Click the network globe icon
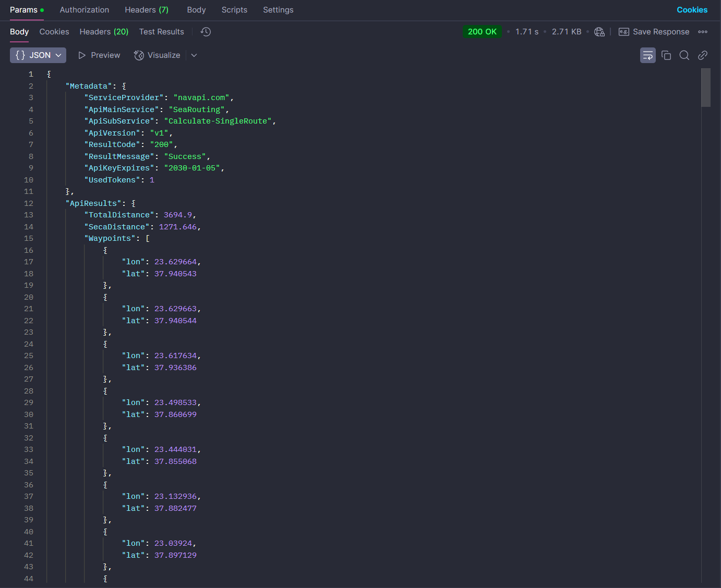 click(x=599, y=32)
